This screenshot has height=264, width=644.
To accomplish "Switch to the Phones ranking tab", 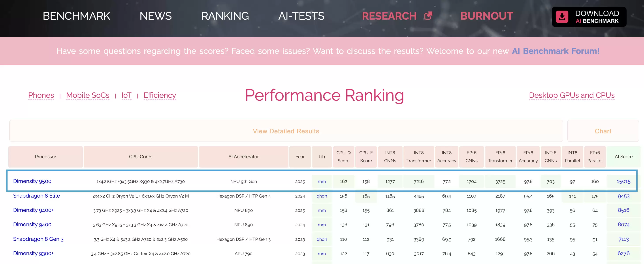I will (x=41, y=95).
